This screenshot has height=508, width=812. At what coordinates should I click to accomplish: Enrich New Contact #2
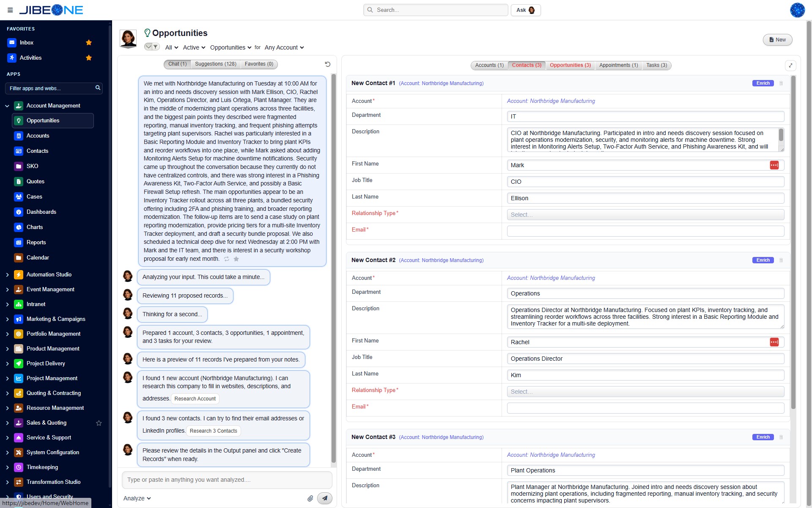click(763, 260)
